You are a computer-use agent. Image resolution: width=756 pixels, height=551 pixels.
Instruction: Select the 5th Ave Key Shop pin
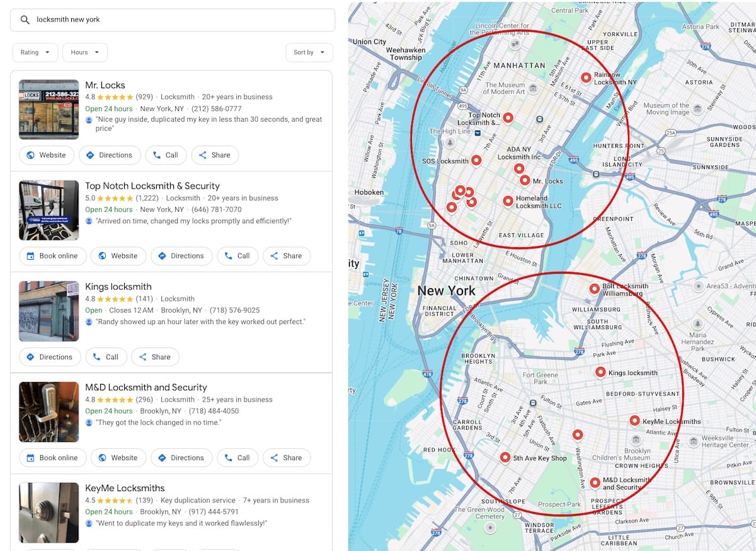[x=505, y=458]
